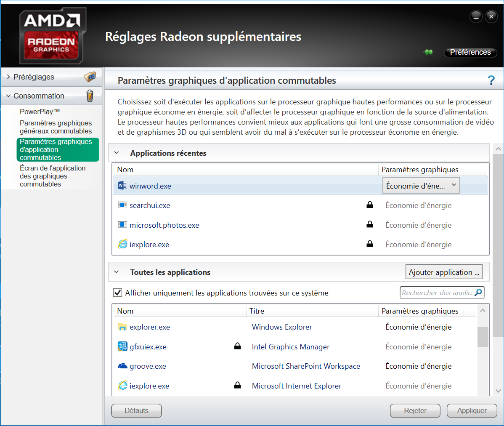Click the lock icon beside iexplore.exe
Screen dimensions: 504x426
pos(370,244)
